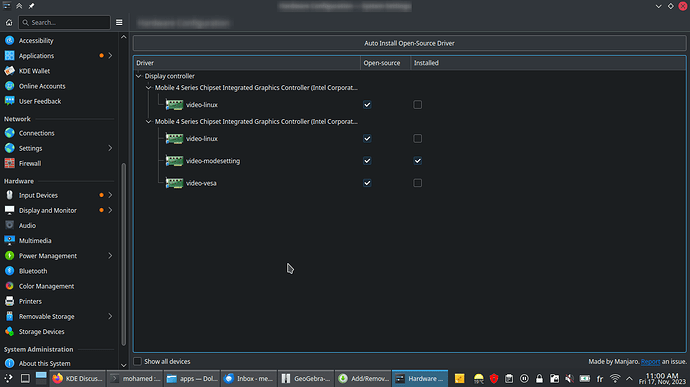Switch to the Add/Remove Software taskbar entry
This screenshot has width=690, height=387.
coord(363,379)
